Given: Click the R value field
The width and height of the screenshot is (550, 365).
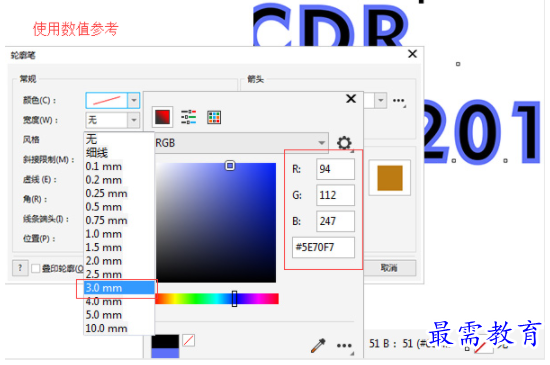Looking at the screenshot, I should click(x=335, y=169).
